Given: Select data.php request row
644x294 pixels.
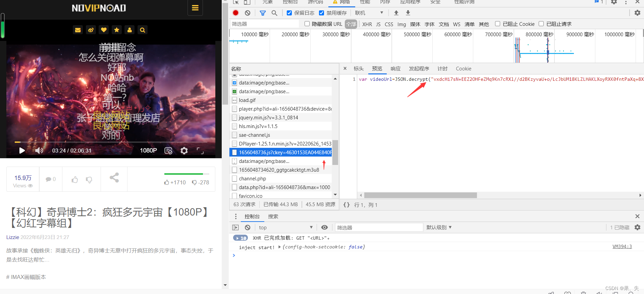Looking at the screenshot, I should [x=281, y=187].
